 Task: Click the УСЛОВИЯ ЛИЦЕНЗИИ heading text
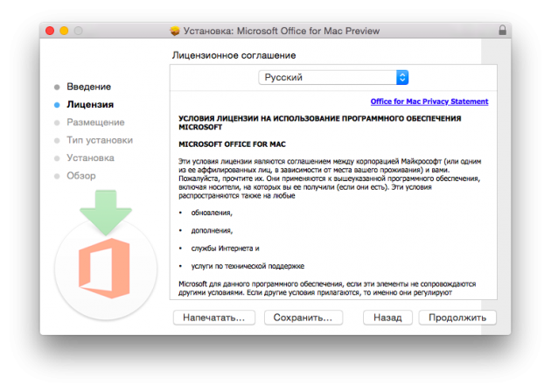[x=319, y=122]
